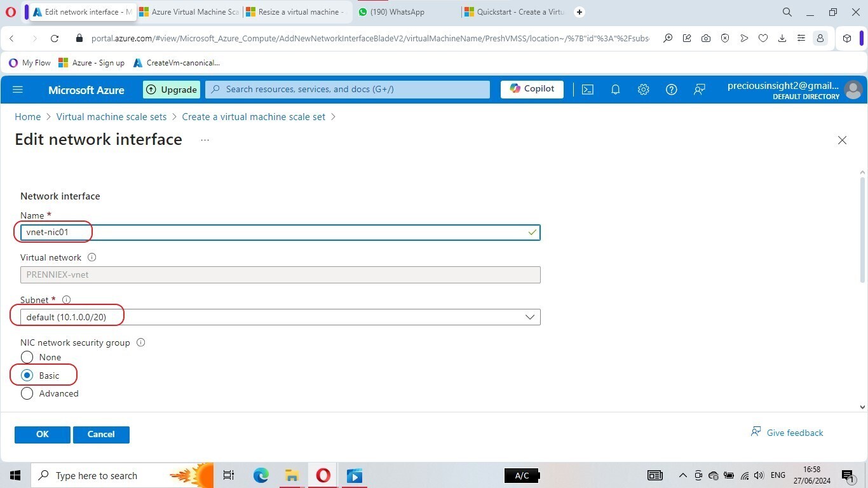This screenshot has height=488, width=868.
Task: Go to Create a virtual machine scale set breadcrumb
Action: (254, 117)
